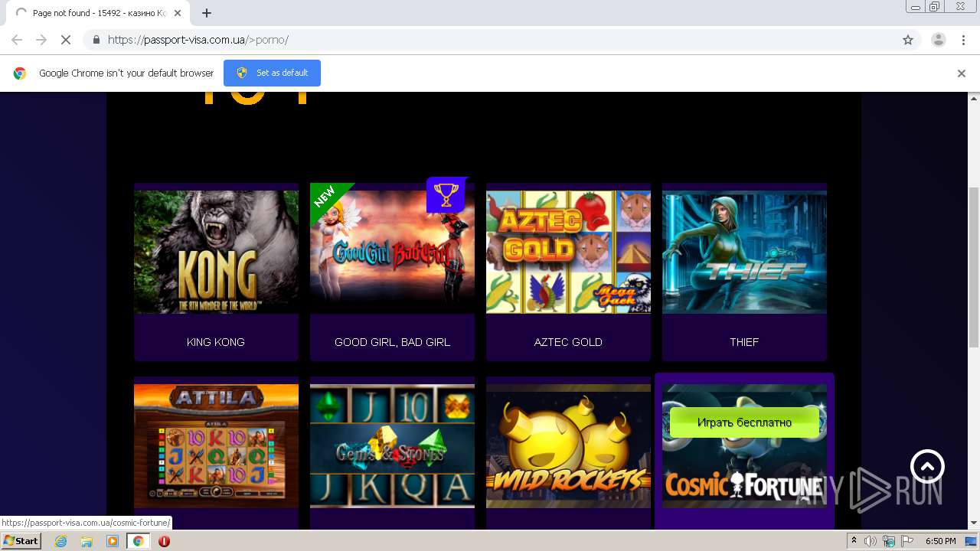Click the AZTEC GOLD title link
Image resolution: width=980 pixels, height=551 pixels.
tap(568, 342)
